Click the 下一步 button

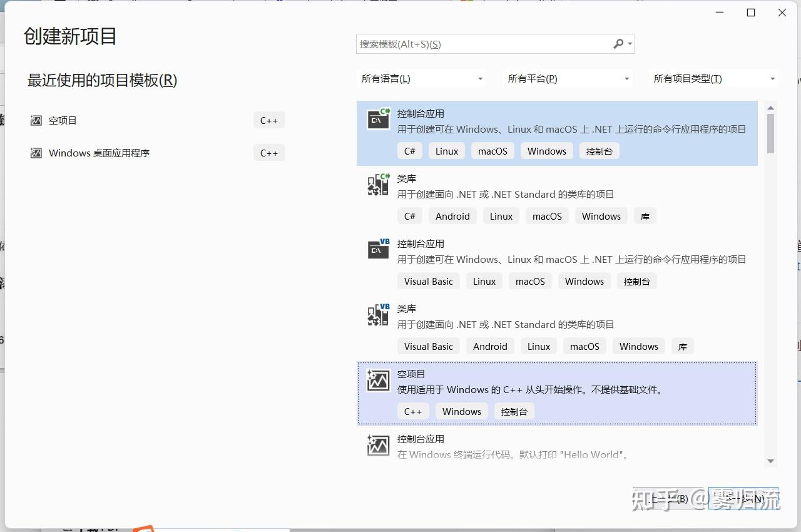coord(743,499)
